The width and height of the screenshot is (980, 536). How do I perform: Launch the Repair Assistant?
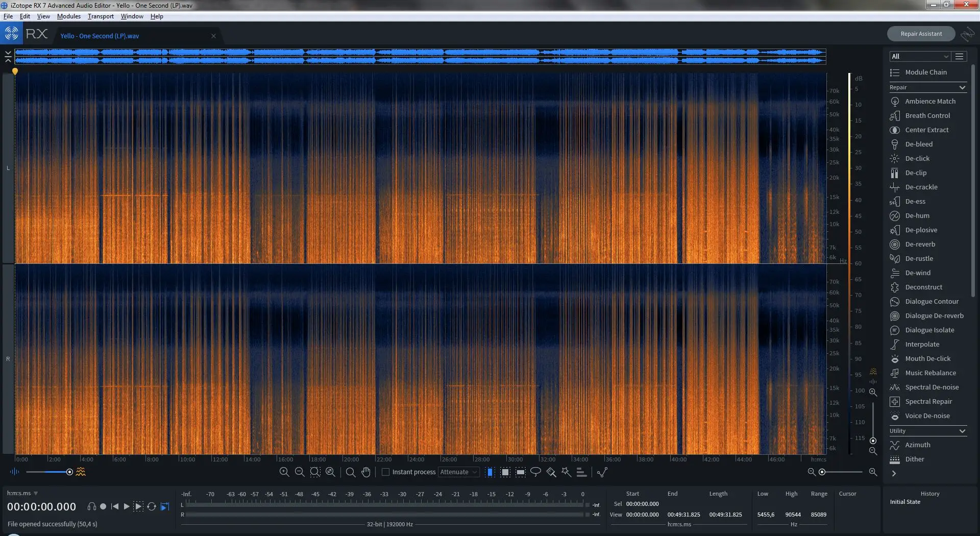(x=921, y=34)
